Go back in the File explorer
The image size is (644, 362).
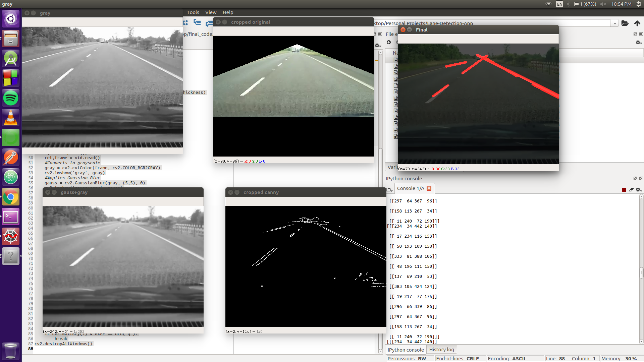click(x=389, y=42)
